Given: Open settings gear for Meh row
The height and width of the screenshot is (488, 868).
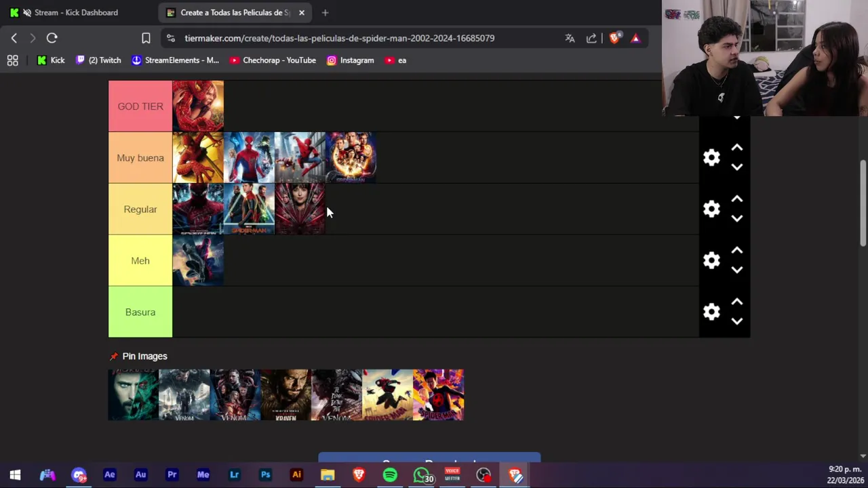Looking at the screenshot, I should tap(711, 261).
